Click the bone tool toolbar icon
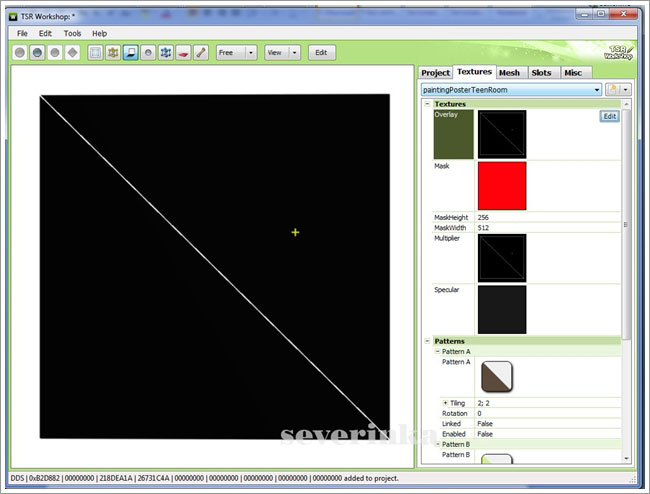Screen dimensions: 650x494 201,53
